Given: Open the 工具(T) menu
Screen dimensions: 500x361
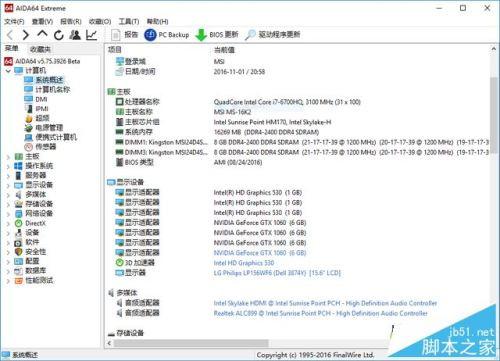Looking at the screenshot, I should [129, 22].
